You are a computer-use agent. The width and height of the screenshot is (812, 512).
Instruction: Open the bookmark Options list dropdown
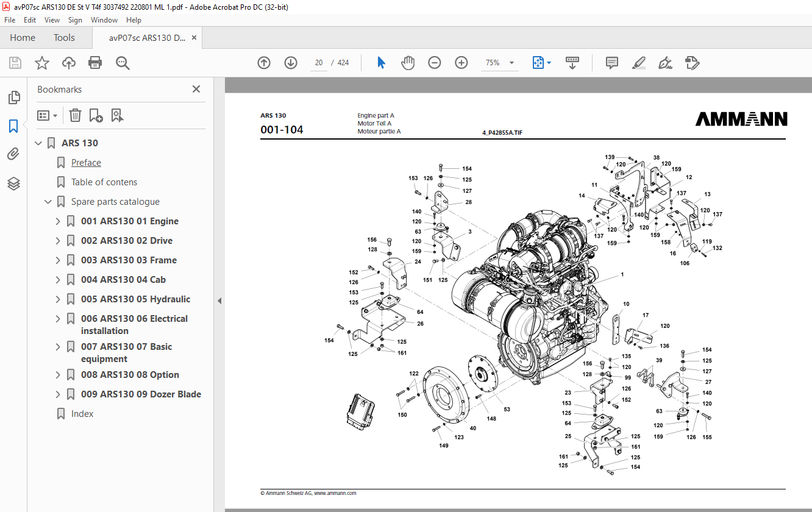tap(48, 115)
